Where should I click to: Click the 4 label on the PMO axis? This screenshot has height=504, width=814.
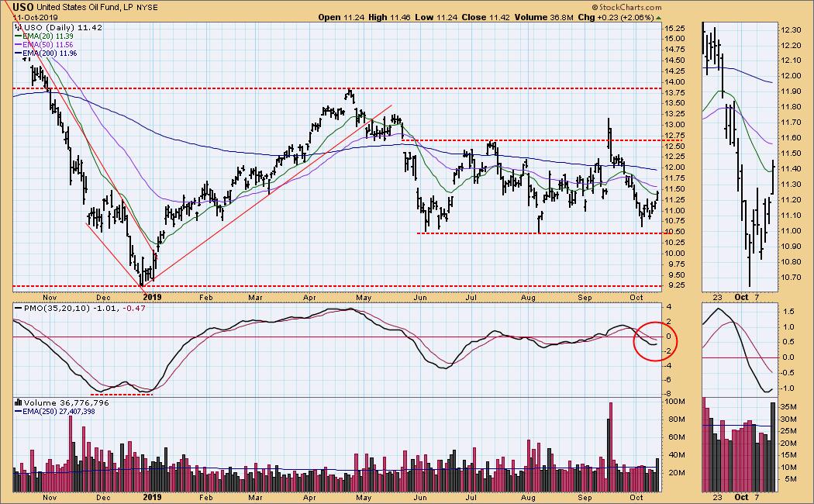669,307
